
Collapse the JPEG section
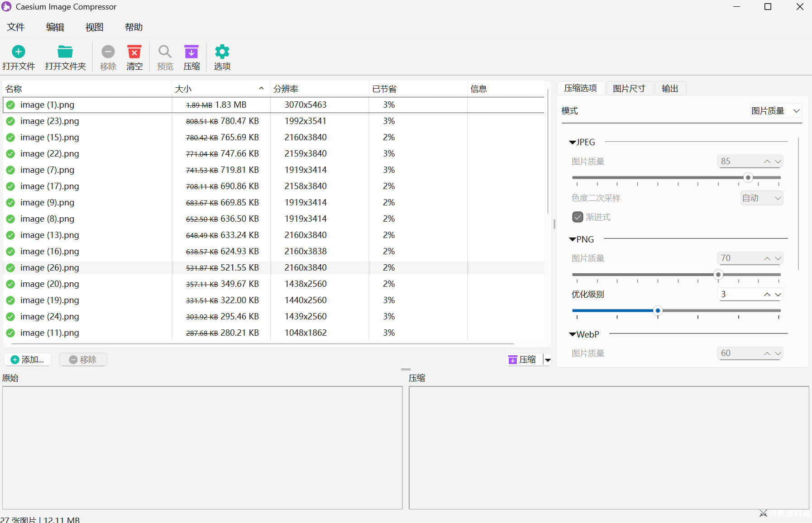click(573, 143)
